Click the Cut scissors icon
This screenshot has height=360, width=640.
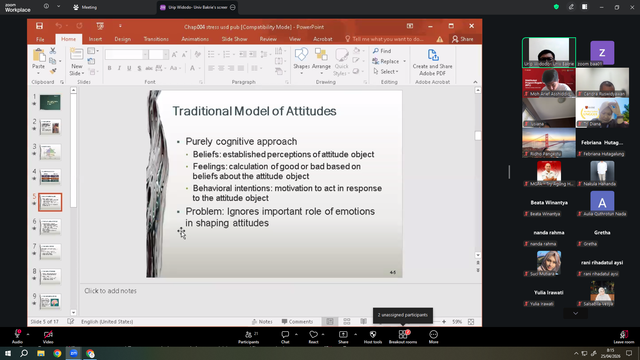(53, 51)
